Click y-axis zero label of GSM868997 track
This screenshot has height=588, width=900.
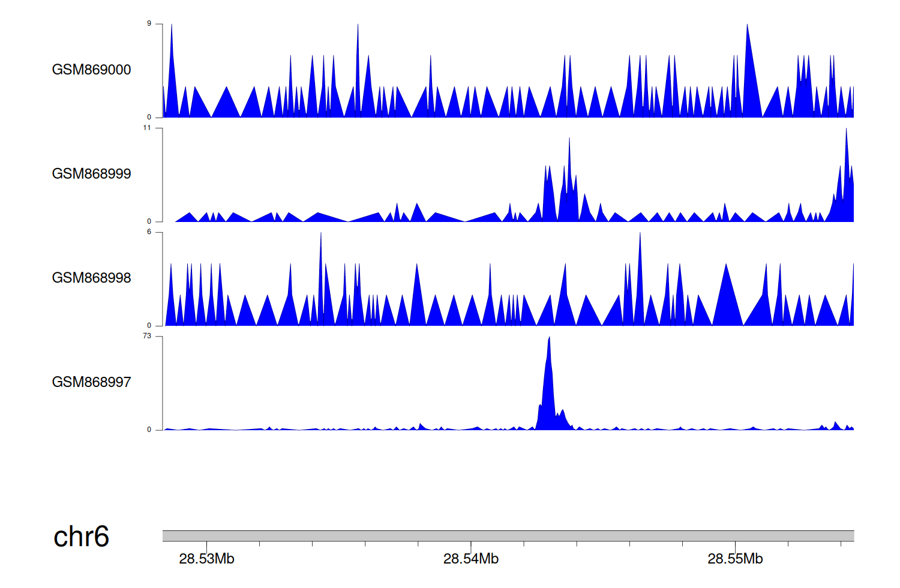click(149, 430)
